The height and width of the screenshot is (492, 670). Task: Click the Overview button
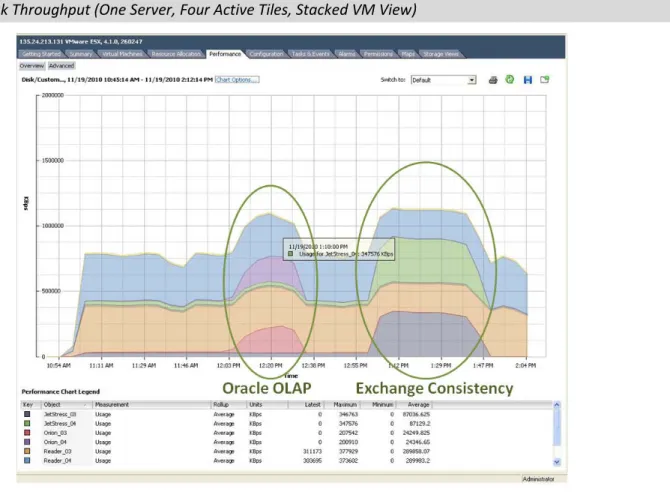pos(32,66)
